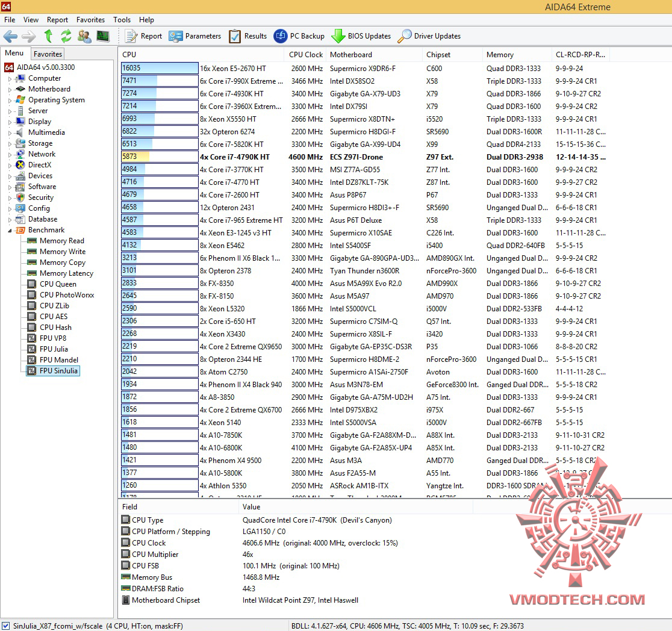Check for BIOS Updates

click(361, 37)
